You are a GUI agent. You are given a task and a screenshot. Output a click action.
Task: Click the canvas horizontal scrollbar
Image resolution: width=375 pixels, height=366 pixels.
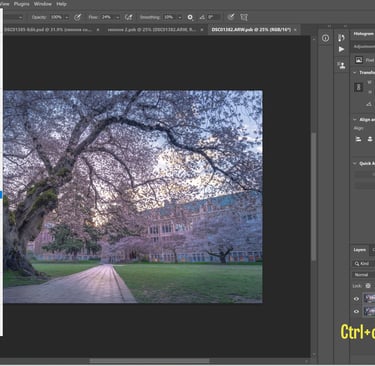pyautogui.click(x=149, y=361)
